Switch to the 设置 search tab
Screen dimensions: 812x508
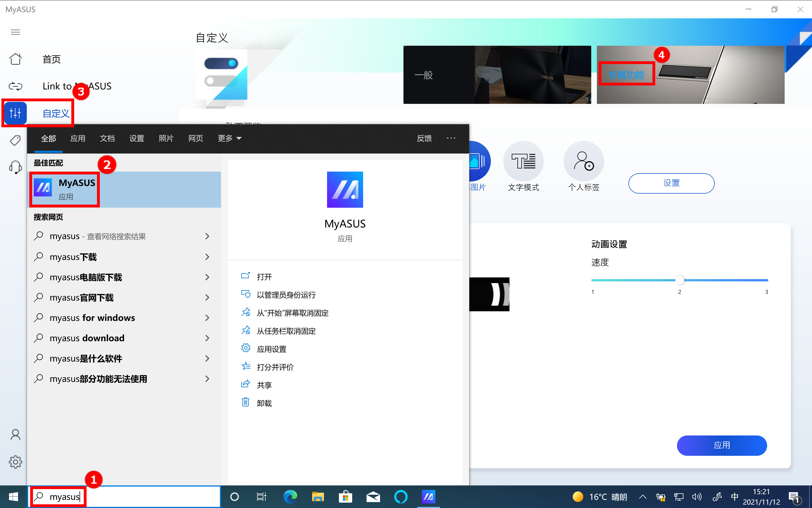[x=136, y=138]
